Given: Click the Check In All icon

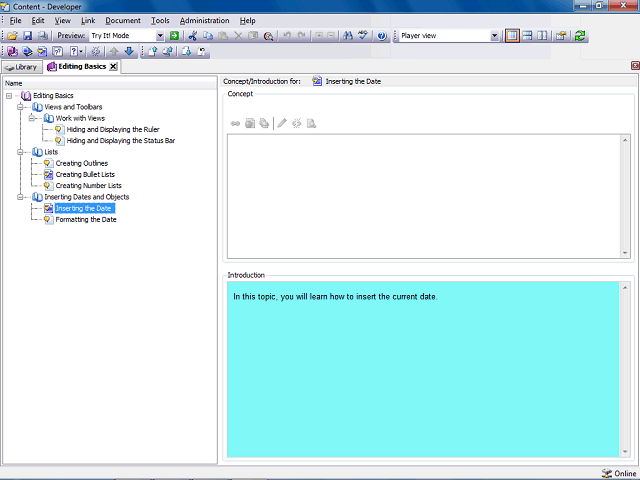Looking at the screenshot, I should coord(167,51).
